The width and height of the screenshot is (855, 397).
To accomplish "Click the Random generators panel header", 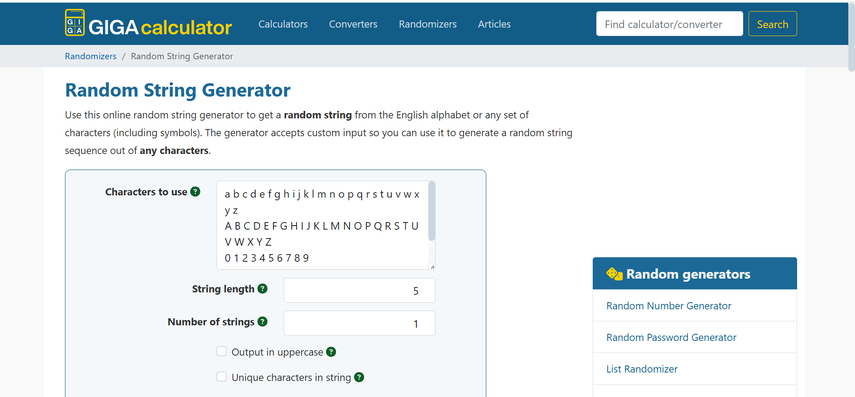I will pyautogui.click(x=695, y=273).
